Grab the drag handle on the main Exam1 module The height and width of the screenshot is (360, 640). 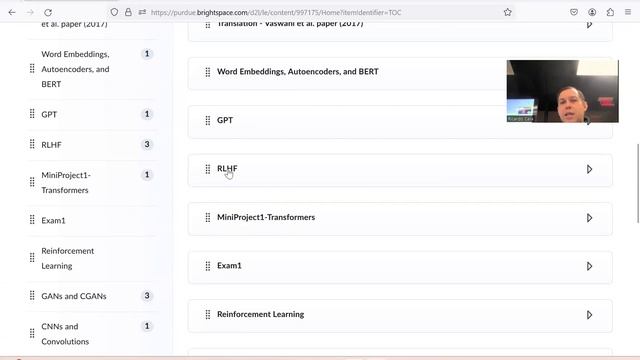(208, 266)
